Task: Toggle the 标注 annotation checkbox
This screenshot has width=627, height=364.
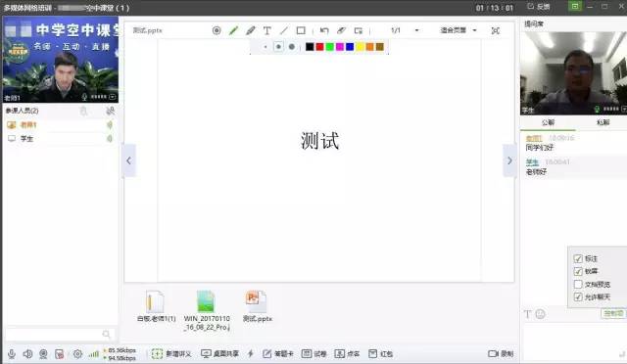Action: pos(578,259)
